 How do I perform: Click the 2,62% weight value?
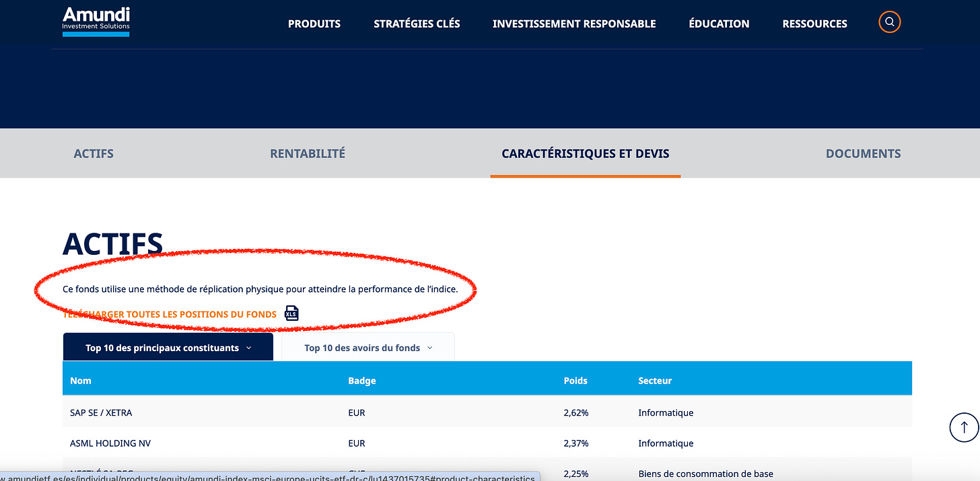coord(576,412)
